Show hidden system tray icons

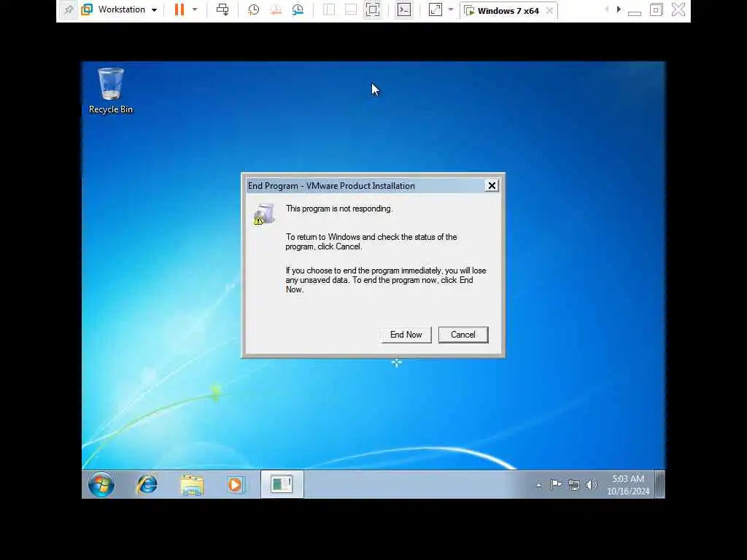pyautogui.click(x=539, y=485)
